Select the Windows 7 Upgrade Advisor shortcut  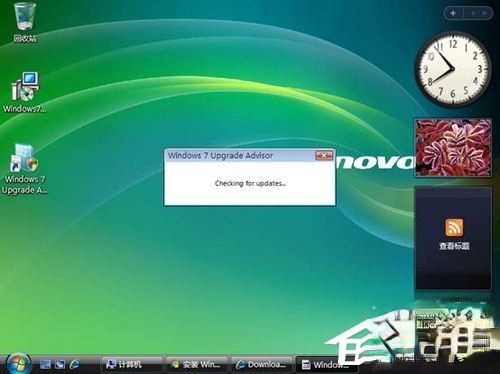pos(24,169)
